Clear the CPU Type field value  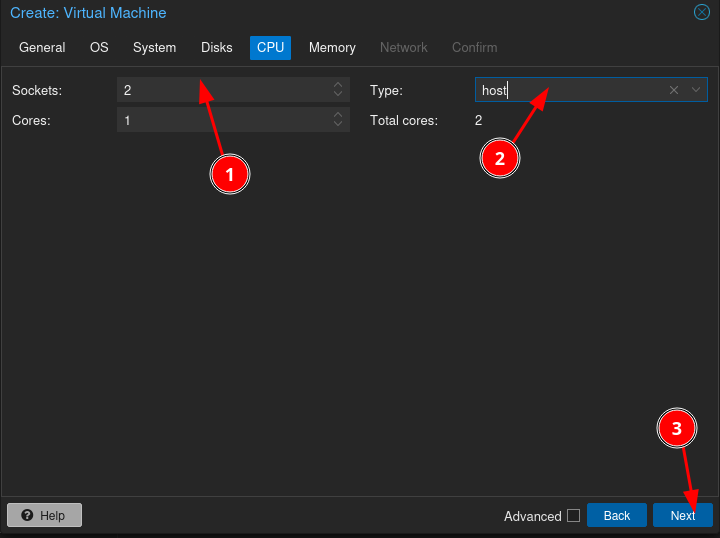pos(673,90)
